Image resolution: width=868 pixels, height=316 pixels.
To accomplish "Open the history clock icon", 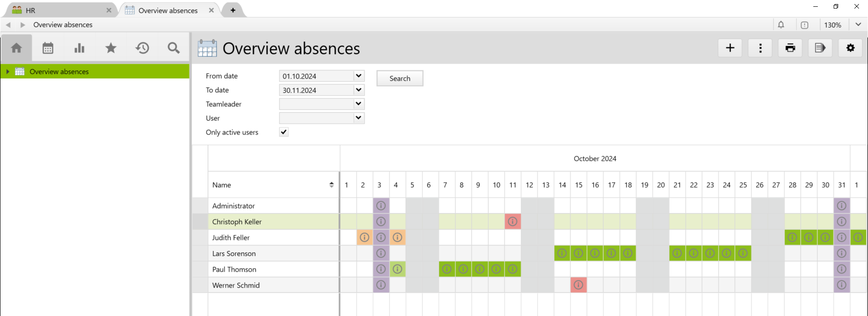I will [x=142, y=48].
